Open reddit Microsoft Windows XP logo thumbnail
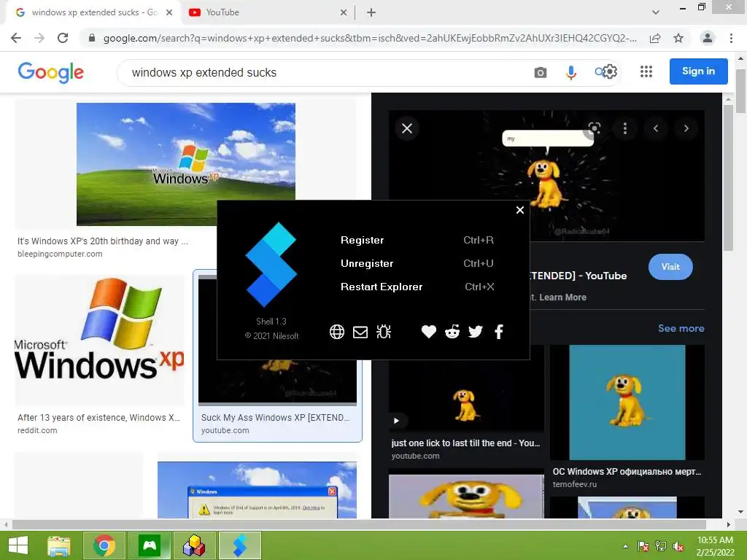The image size is (747, 560). click(x=99, y=340)
